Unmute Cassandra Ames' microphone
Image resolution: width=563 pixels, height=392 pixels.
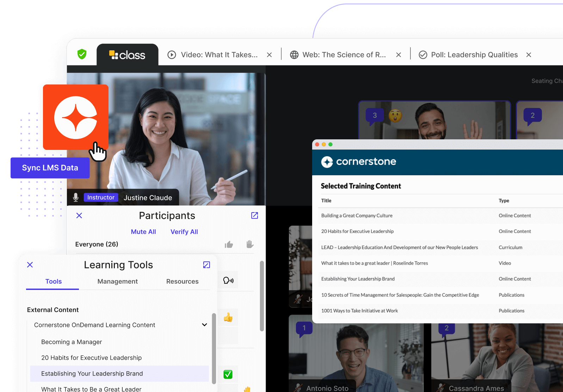point(440,388)
